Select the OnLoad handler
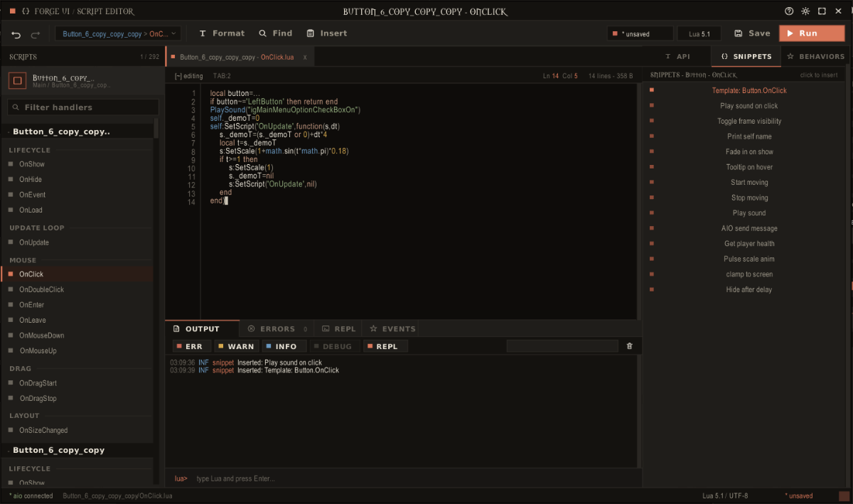The height and width of the screenshot is (504, 853). click(77, 210)
